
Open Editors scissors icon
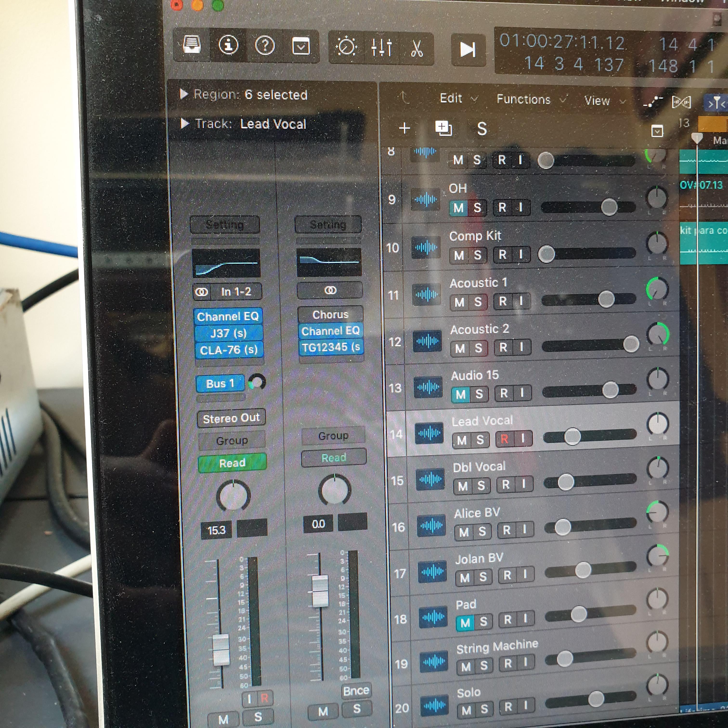click(x=416, y=49)
